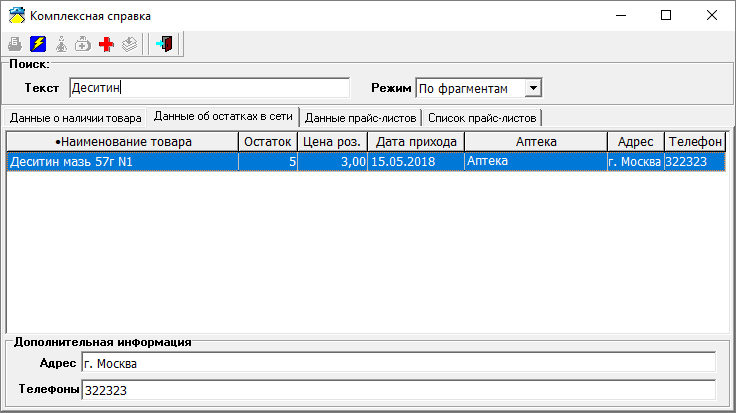Click the greyed-out medical kit toolbar icon
The height and width of the screenshot is (413, 736).
[x=83, y=44]
